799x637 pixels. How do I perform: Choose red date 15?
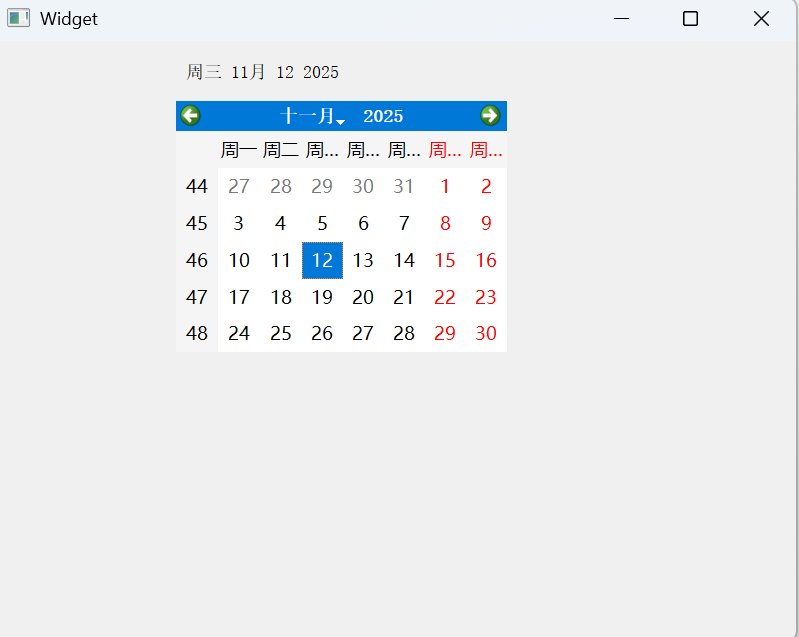click(x=445, y=260)
